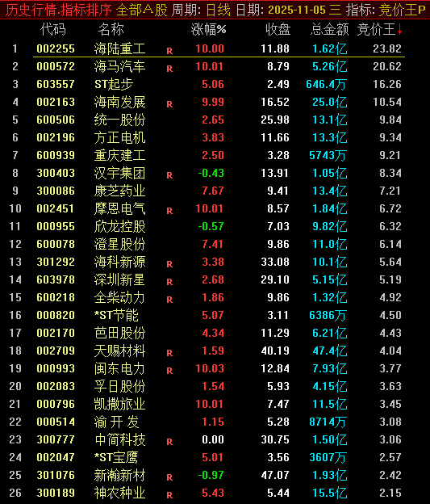Click stock code 600506
This screenshot has height=504, width=430.
[x=56, y=120]
